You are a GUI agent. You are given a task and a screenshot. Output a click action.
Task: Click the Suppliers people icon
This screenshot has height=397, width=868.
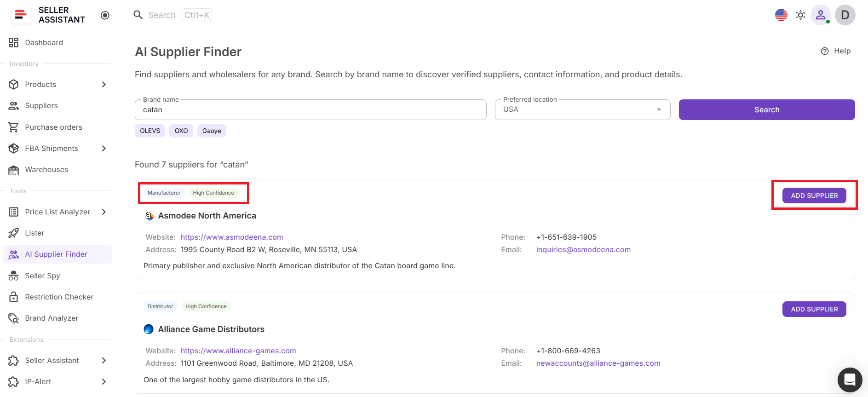pos(14,106)
